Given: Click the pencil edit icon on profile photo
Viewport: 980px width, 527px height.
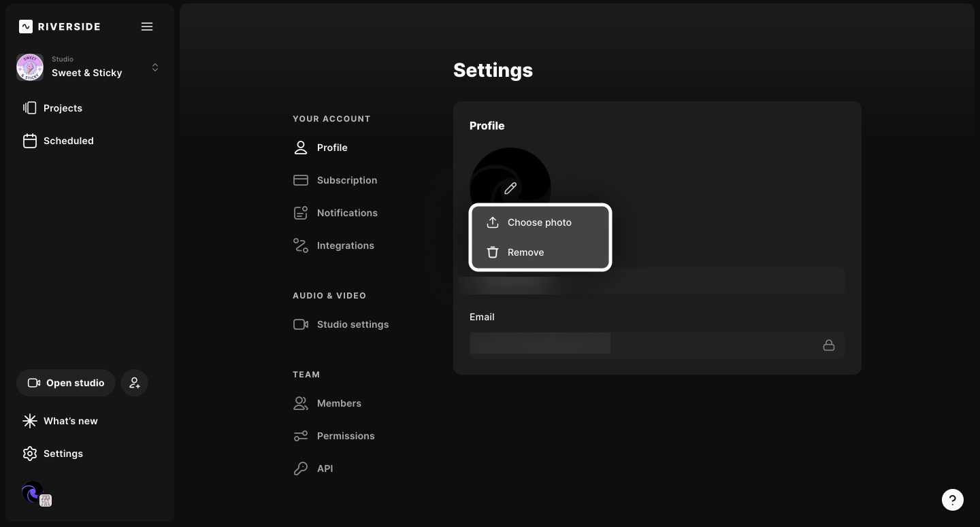Looking at the screenshot, I should pyautogui.click(x=510, y=188).
